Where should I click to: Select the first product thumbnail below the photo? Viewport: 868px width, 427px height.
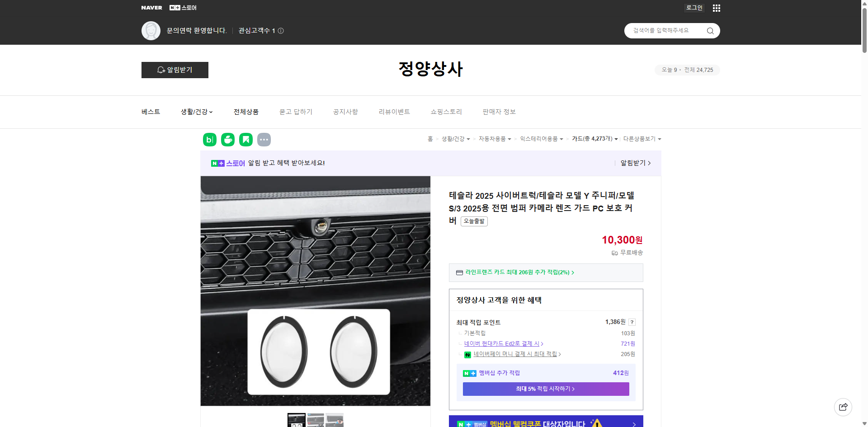click(296, 420)
